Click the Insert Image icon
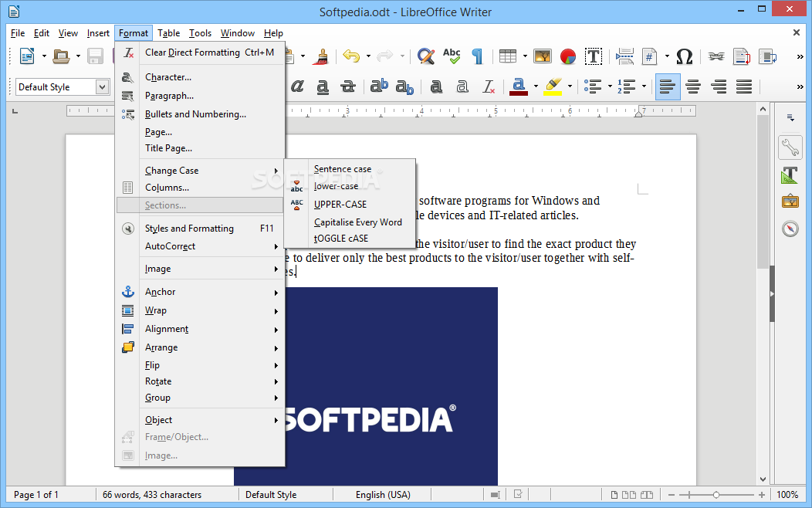 click(542, 56)
